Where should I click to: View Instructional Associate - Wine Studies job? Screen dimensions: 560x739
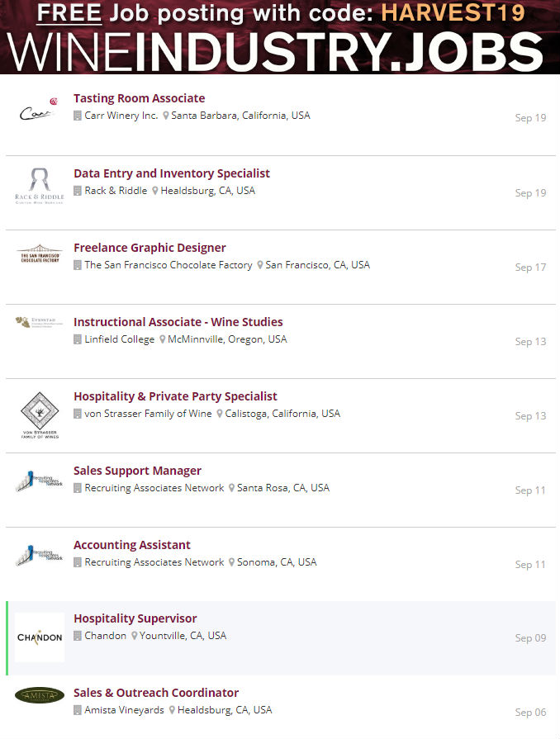pos(178,322)
